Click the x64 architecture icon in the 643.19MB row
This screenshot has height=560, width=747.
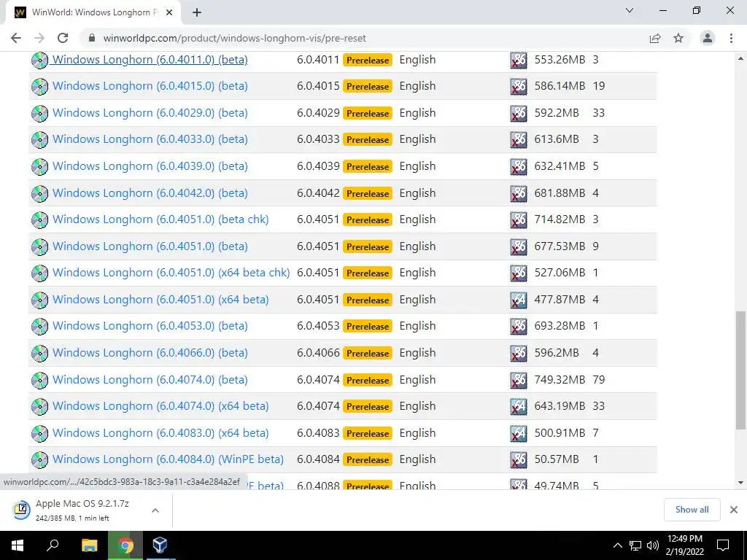tap(519, 406)
